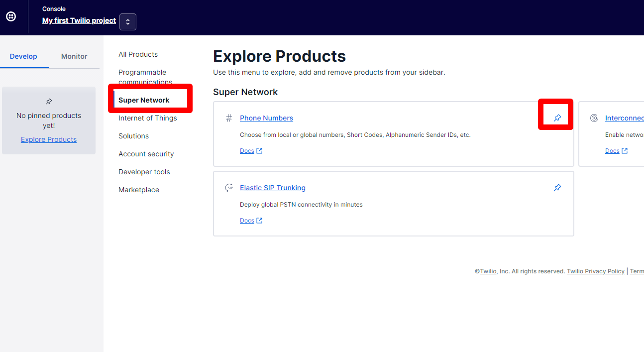Click 'Choose from local or global numbers' description
This screenshot has width=644, height=352.
[x=355, y=135]
